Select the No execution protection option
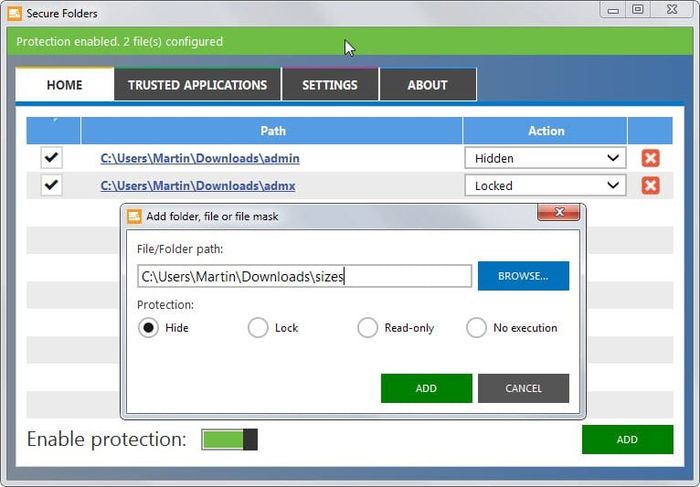Image resolution: width=700 pixels, height=487 pixels. 476,328
